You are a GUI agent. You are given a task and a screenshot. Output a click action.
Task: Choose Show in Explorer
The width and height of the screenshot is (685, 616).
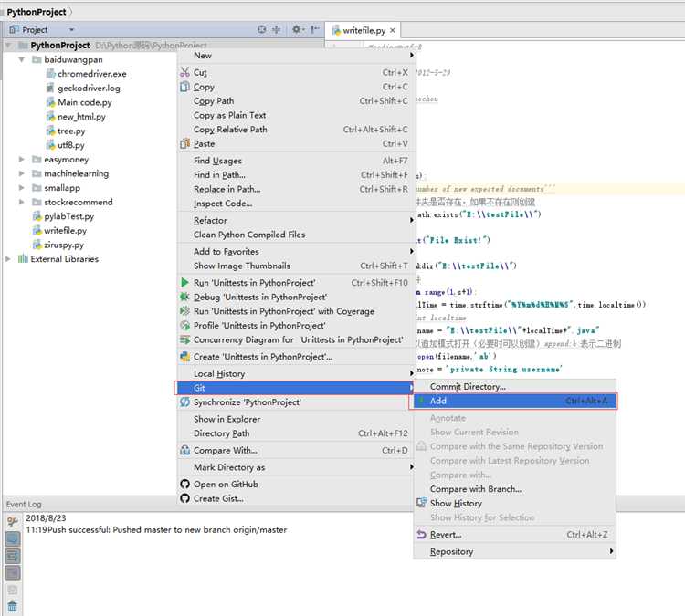pyautogui.click(x=296, y=419)
